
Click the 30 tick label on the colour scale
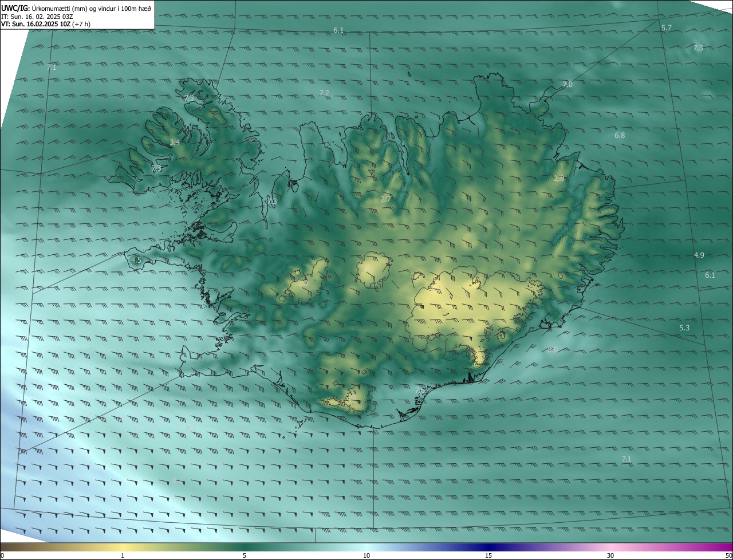pyautogui.click(x=610, y=555)
